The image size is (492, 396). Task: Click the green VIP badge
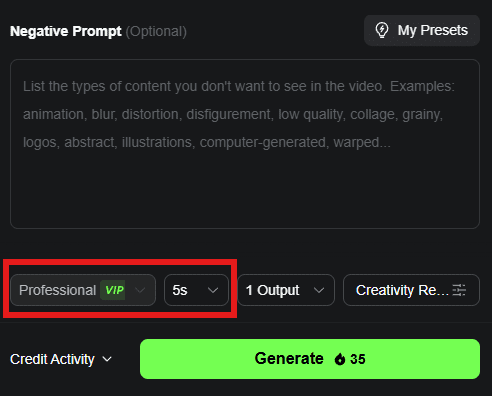pyautogui.click(x=114, y=290)
